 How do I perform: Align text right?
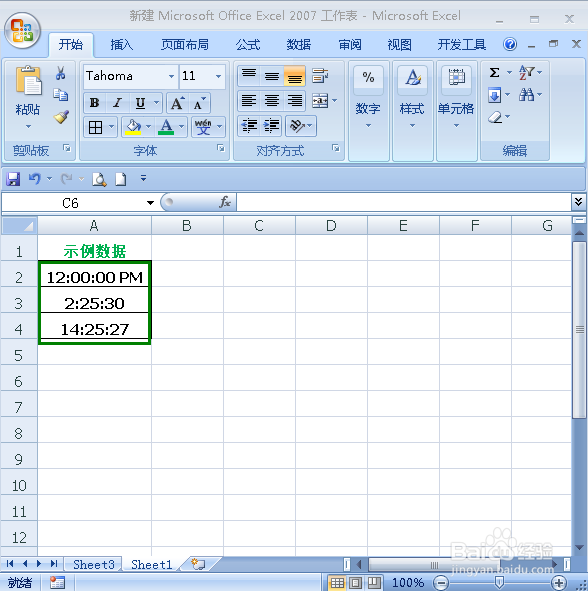[294, 101]
